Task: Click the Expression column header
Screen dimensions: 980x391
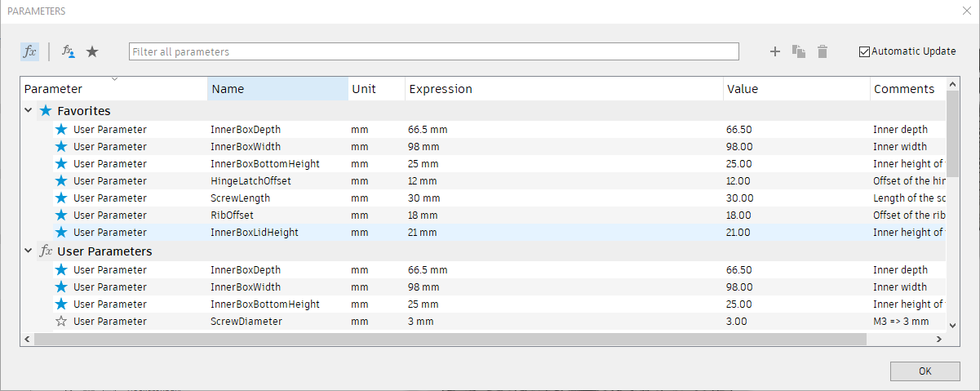Action: tap(563, 89)
